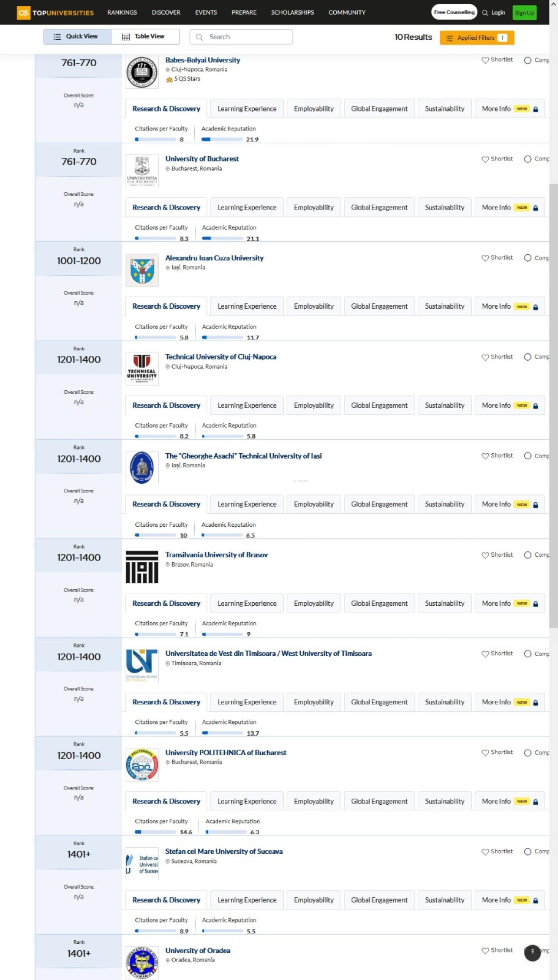Viewport: 558px width, 980px height.
Task: Open the EVENTS menu
Action: click(x=206, y=13)
